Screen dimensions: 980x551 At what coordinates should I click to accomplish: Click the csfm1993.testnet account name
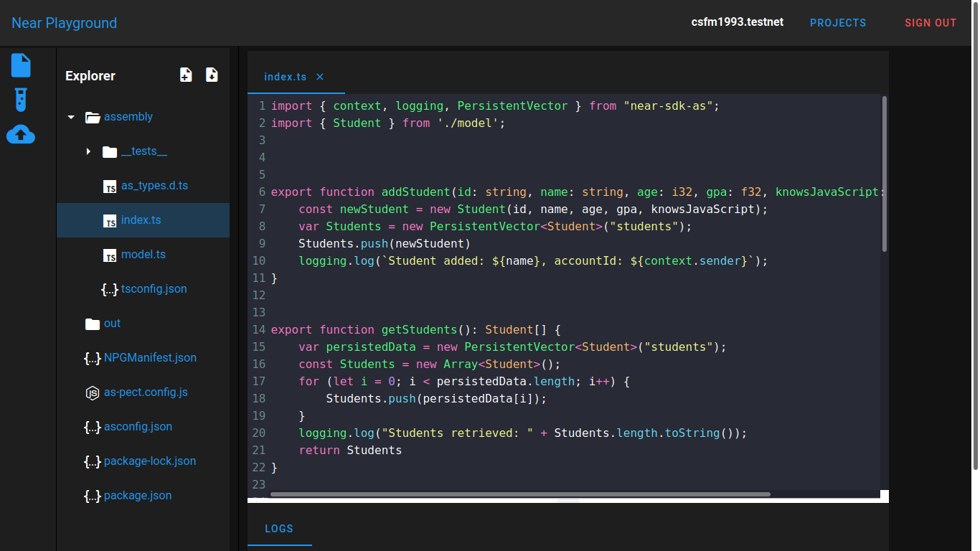pos(738,22)
